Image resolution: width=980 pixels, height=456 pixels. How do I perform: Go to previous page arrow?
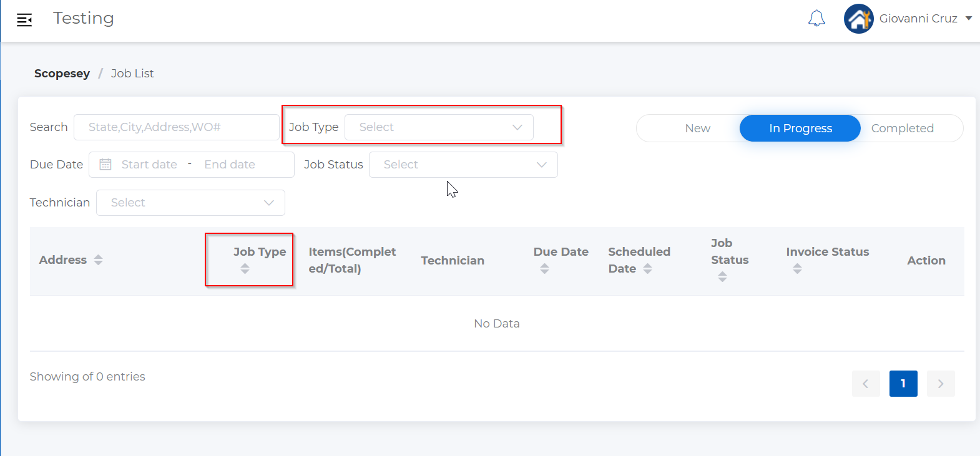pyautogui.click(x=866, y=384)
